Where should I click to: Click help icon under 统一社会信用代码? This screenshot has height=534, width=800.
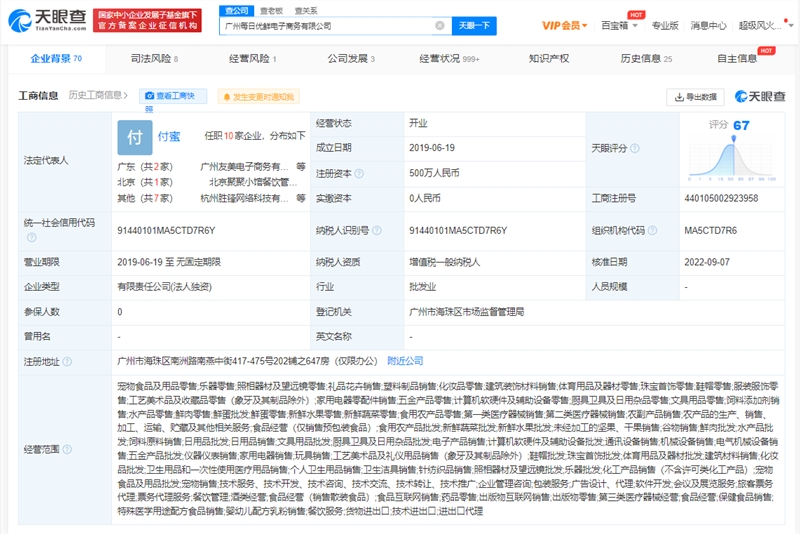(32, 237)
